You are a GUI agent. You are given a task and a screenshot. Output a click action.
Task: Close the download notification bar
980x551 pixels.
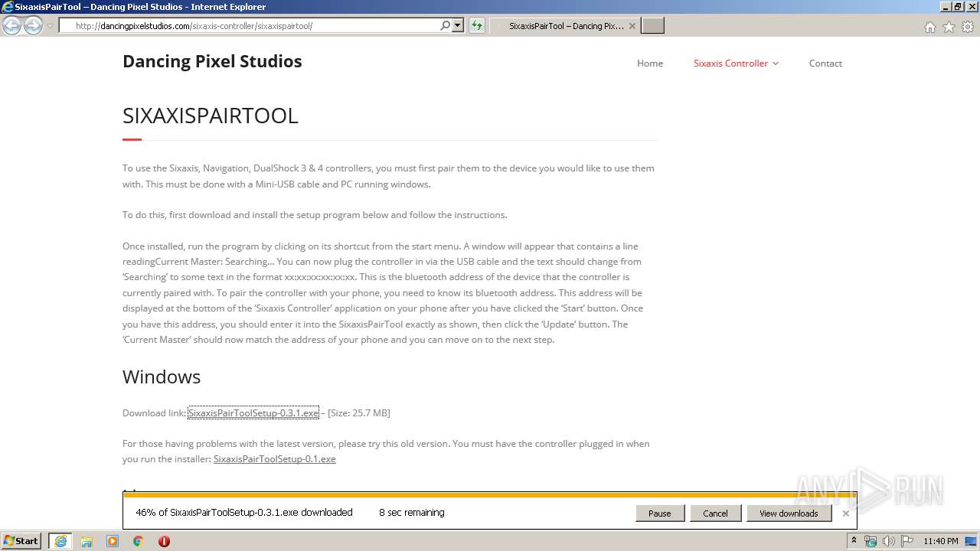point(845,514)
